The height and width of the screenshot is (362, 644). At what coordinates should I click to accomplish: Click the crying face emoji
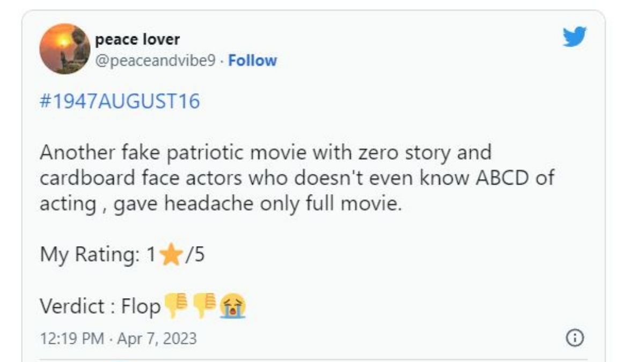(x=232, y=307)
